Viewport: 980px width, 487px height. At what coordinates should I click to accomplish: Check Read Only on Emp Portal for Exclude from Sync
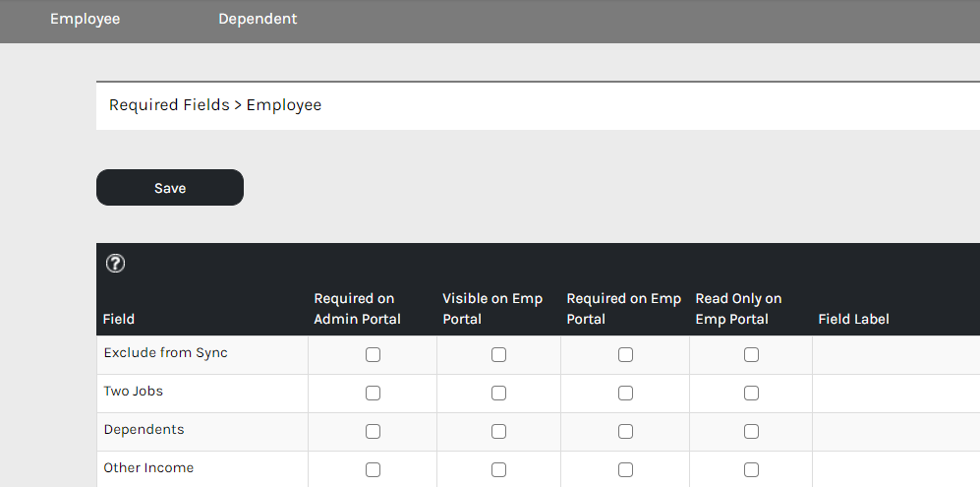coord(751,355)
